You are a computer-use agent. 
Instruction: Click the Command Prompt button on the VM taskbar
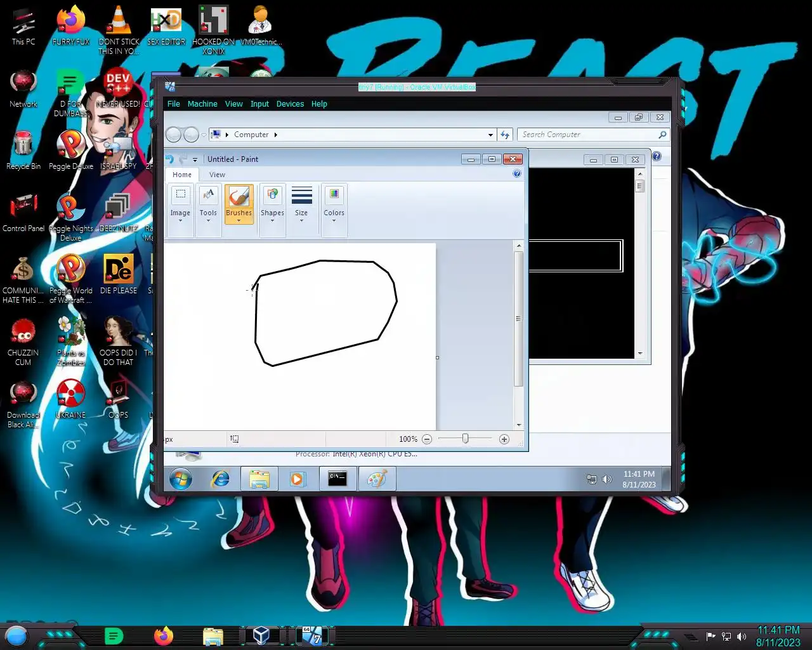pyautogui.click(x=337, y=479)
